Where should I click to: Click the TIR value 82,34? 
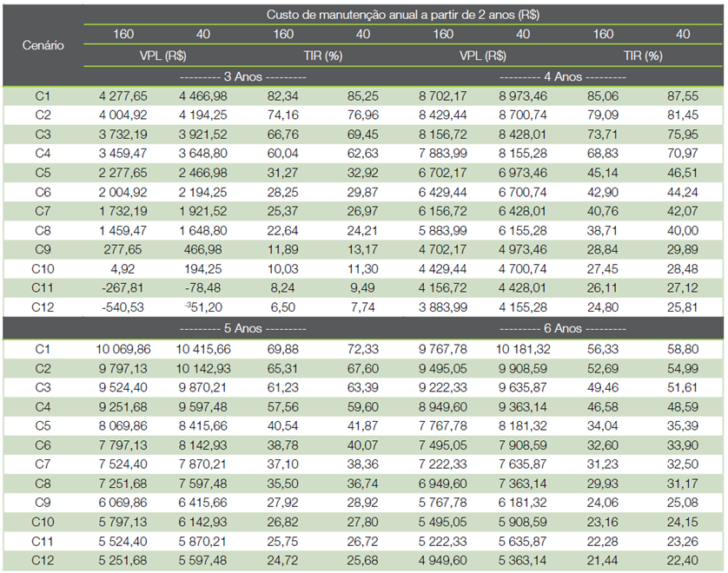point(282,96)
